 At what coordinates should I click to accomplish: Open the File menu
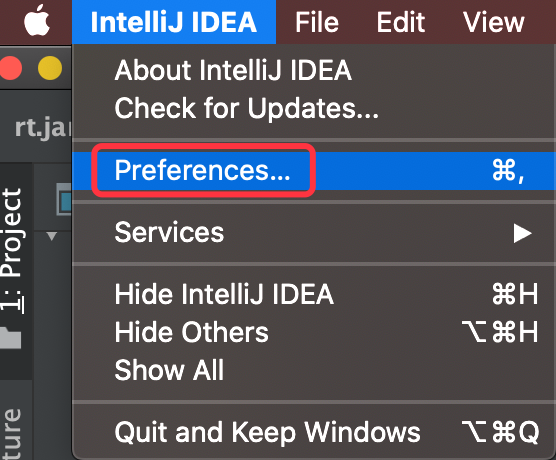[x=317, y=22]
